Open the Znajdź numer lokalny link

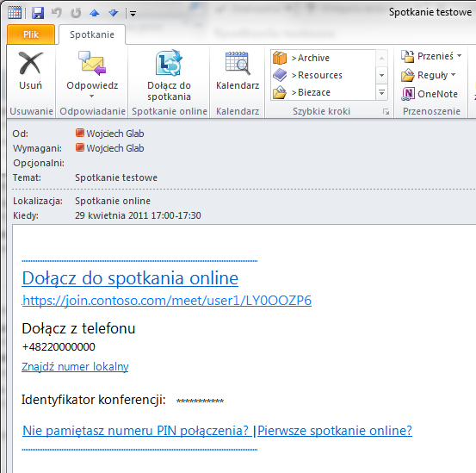tap(75, 367)
